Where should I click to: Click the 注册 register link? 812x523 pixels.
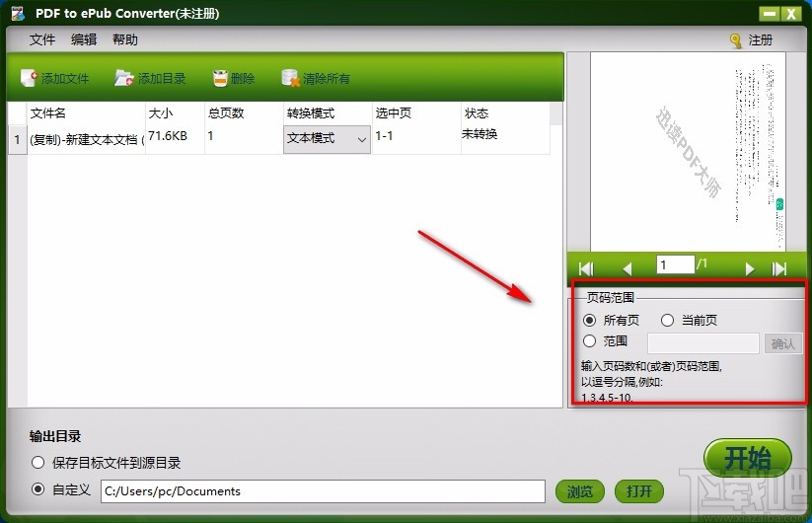click(761, 40)
